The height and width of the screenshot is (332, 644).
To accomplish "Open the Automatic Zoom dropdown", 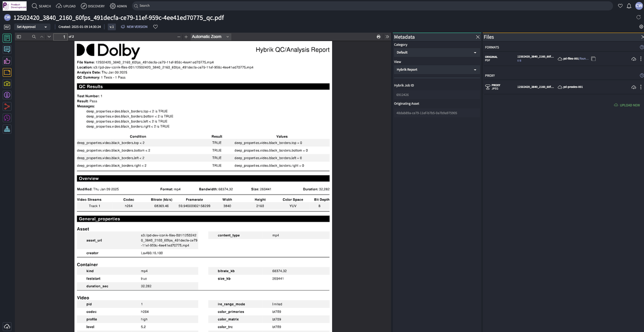I will coord(210,37).
